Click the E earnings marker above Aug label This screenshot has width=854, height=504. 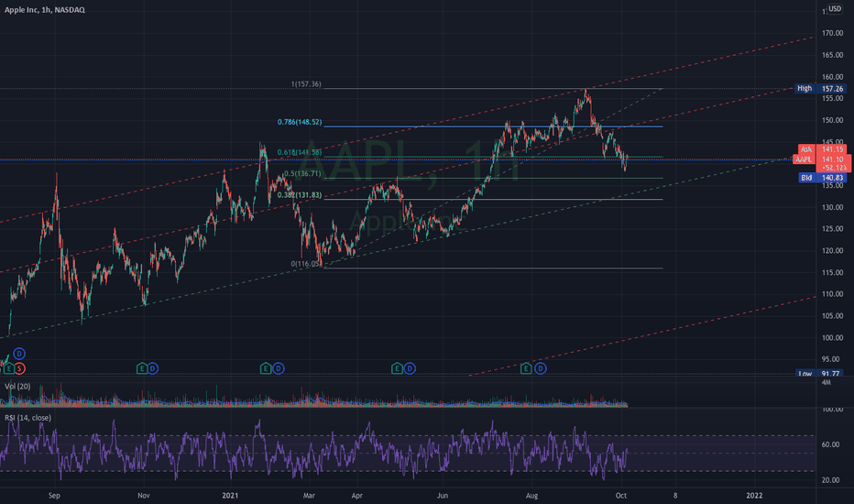(526, 369)
